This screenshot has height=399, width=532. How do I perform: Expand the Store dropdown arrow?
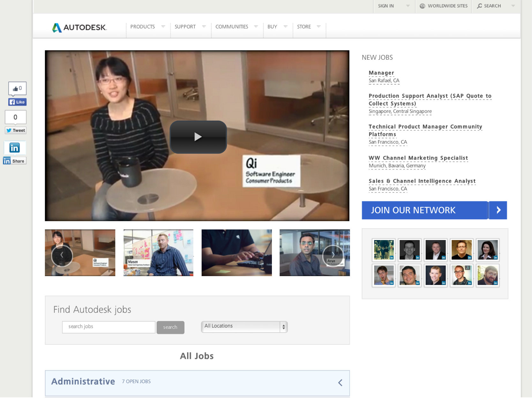[318, 26]
